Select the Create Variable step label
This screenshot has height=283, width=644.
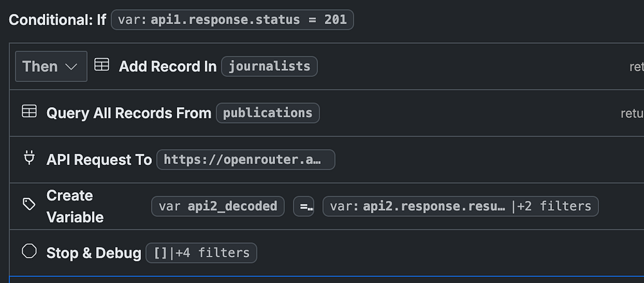(x=75, y=206)
